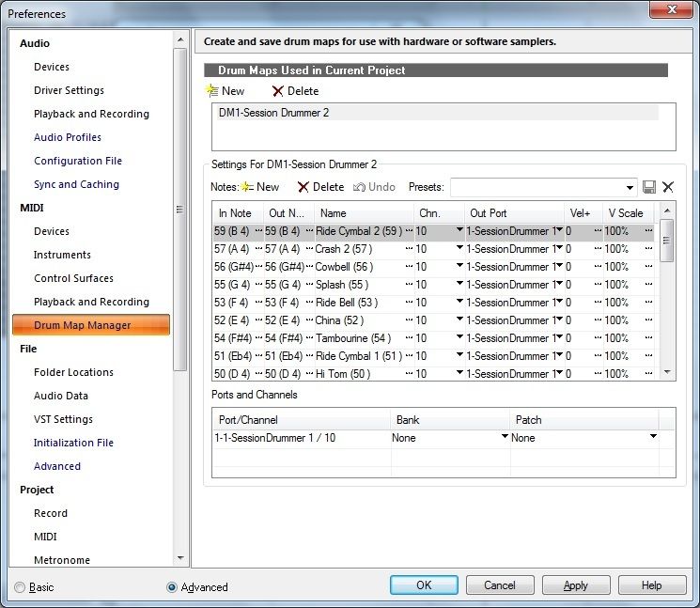Open the Bank dropdown set to None
This screenshot has height=608, width=700.
(x=505, y=438)
